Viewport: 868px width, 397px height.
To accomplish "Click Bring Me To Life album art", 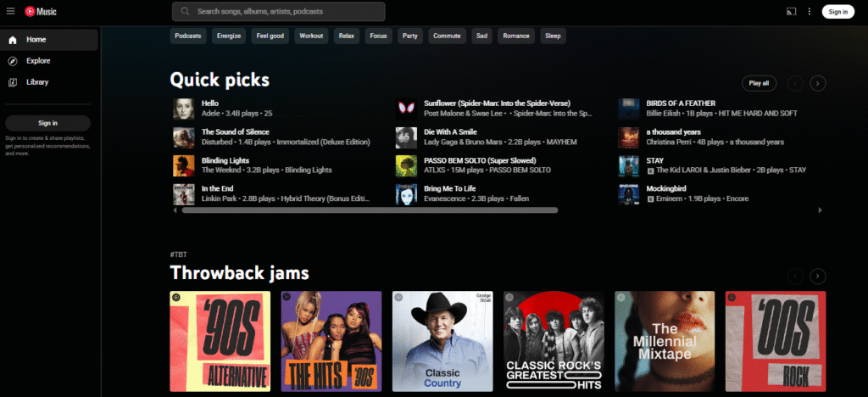I will [x=406, y=194].
